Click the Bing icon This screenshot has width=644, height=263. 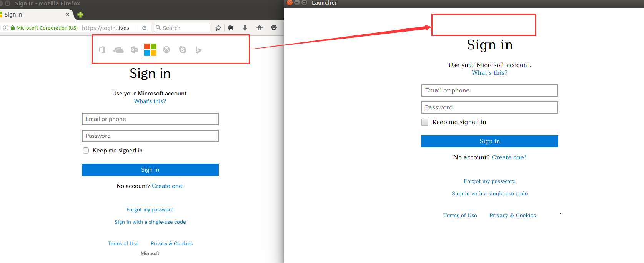point(198,50)
